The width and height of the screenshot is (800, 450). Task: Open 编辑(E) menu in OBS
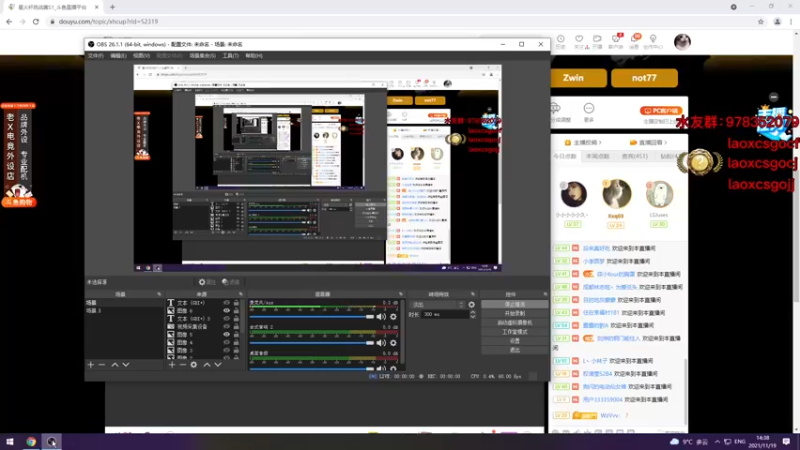(118, 56)
